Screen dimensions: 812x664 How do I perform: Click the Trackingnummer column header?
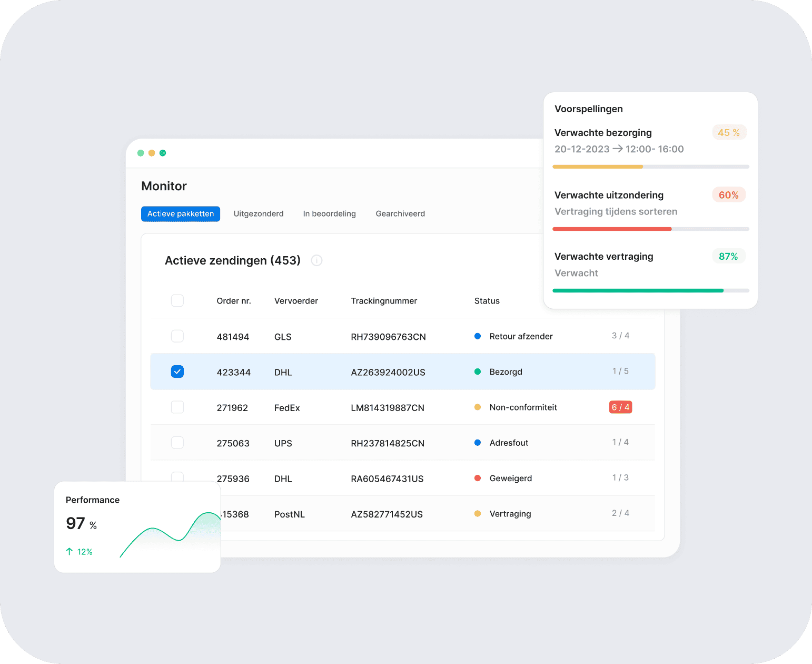[x=384, y=301]
